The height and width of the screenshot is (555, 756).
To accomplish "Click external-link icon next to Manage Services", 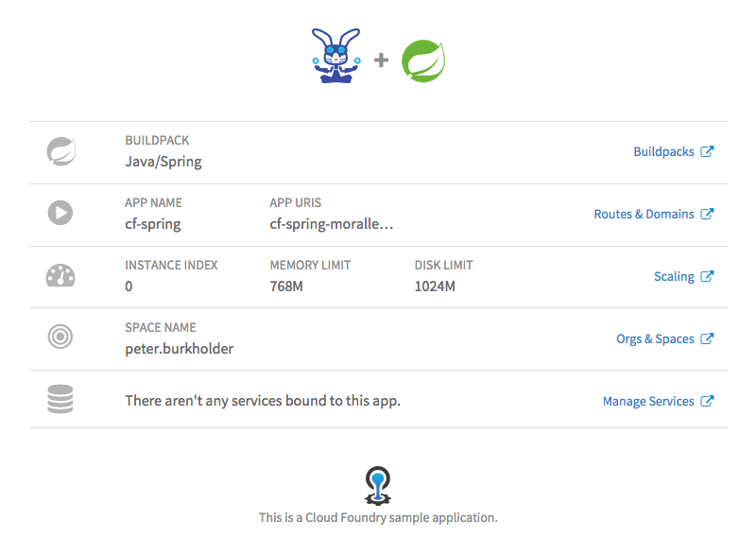I will tap(707, 401).
